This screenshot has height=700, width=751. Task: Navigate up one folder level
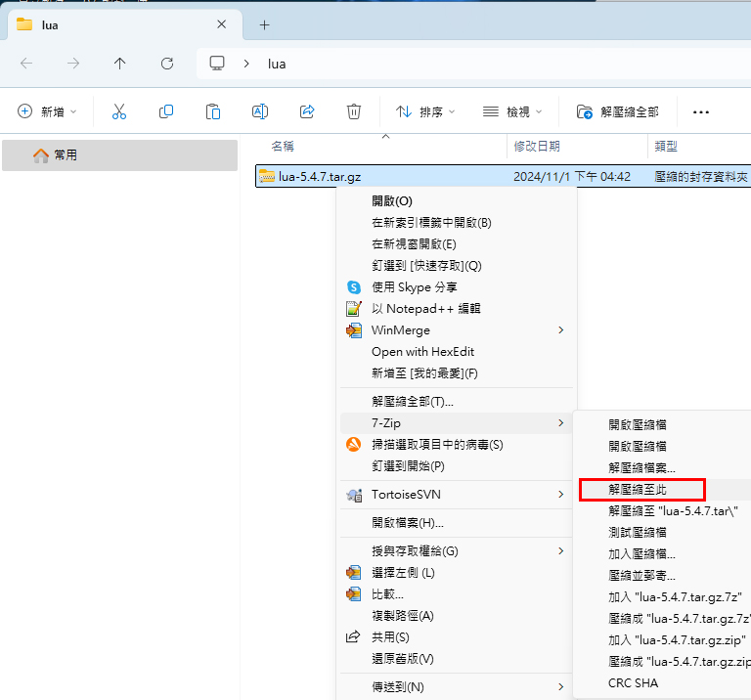click(119, 64)
